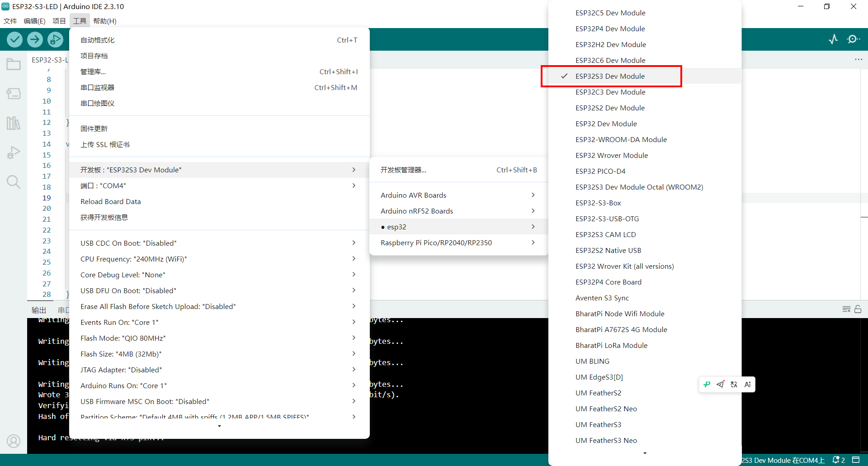Expand the USB Firmware MSC On Boot option

tap(219, 401)
